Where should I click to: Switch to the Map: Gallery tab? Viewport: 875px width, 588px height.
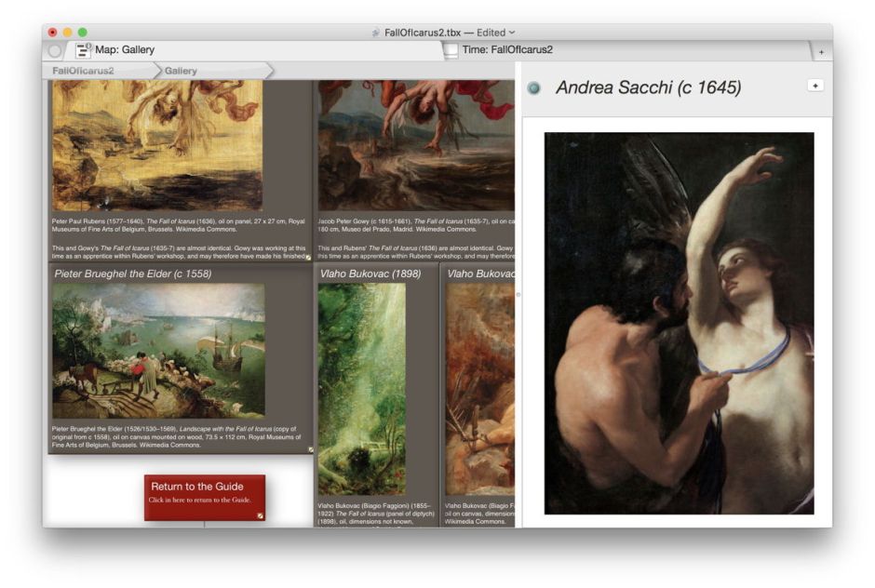pos(125,50)
